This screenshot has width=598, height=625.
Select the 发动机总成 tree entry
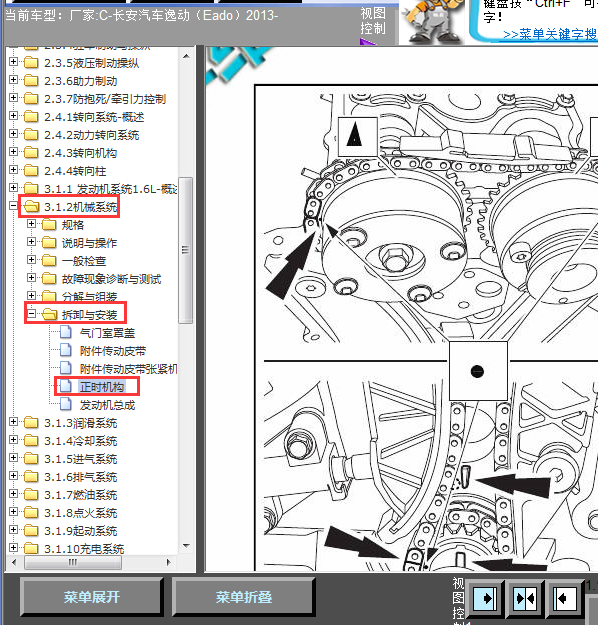point(107,405)
